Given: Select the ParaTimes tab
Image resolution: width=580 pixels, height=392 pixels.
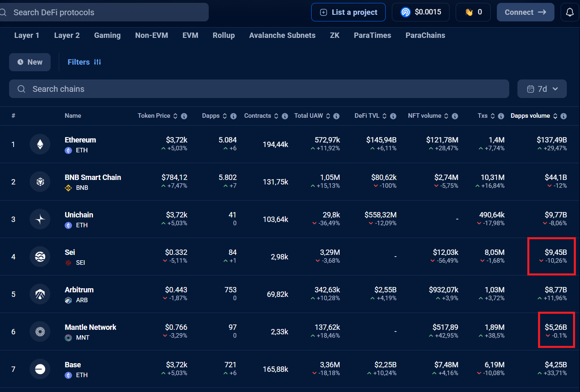Looking at the screenshot, I should click(373, 35).
